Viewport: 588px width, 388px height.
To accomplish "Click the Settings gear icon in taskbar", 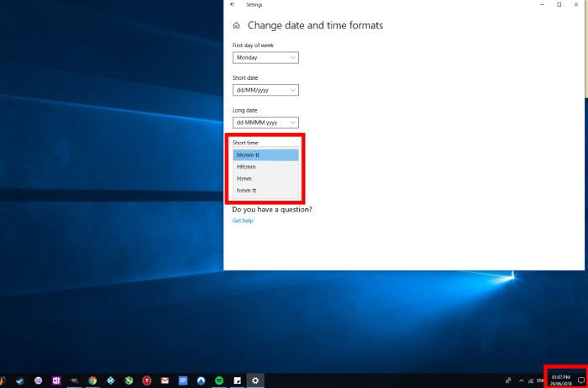I will (x=255, y=380).
